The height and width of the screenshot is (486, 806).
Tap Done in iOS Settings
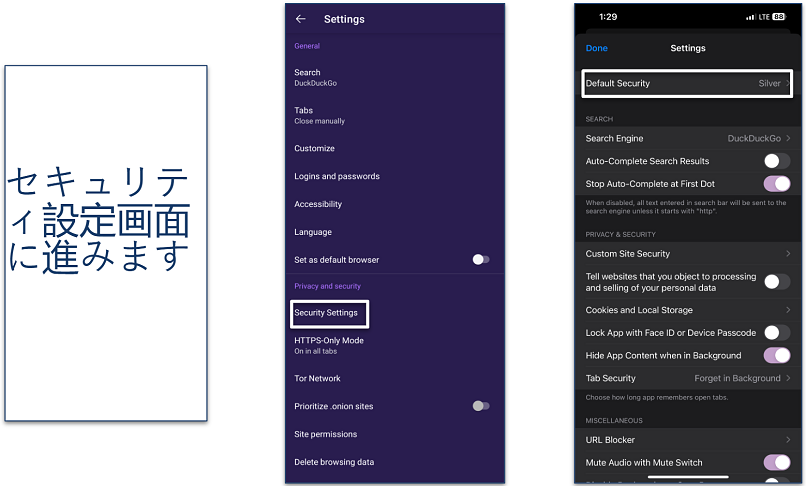pos(597,48)
